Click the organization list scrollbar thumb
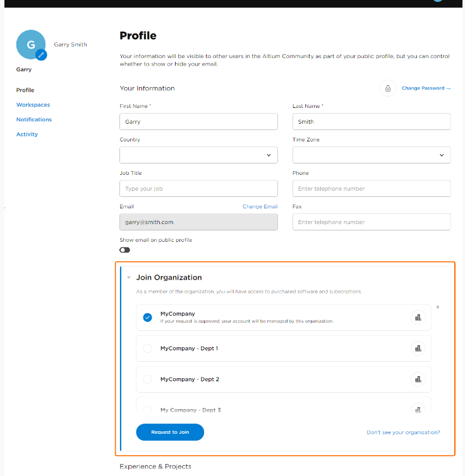The width and height of the screenshot is (465, 476). (x=438, y=307)
